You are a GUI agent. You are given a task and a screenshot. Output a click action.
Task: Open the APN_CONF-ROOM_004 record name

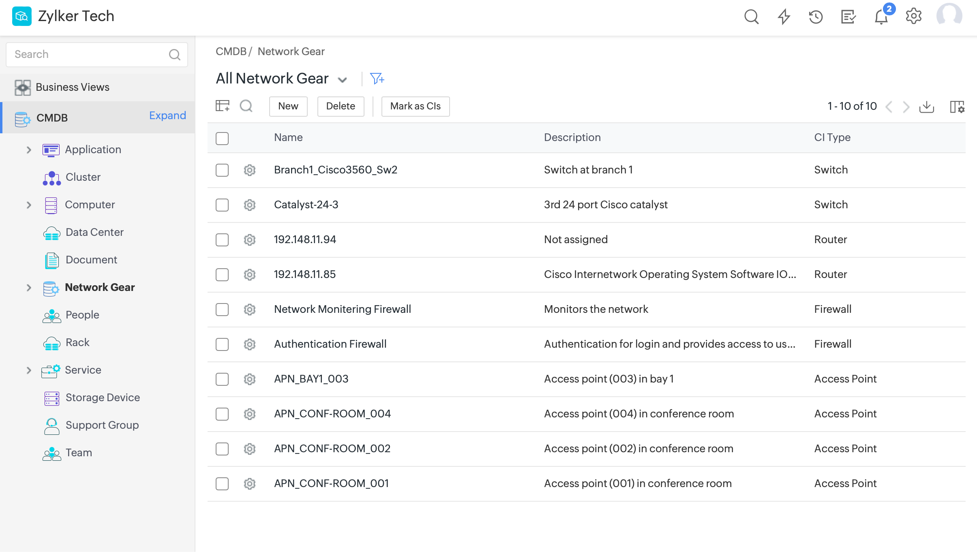click(332, 414)
